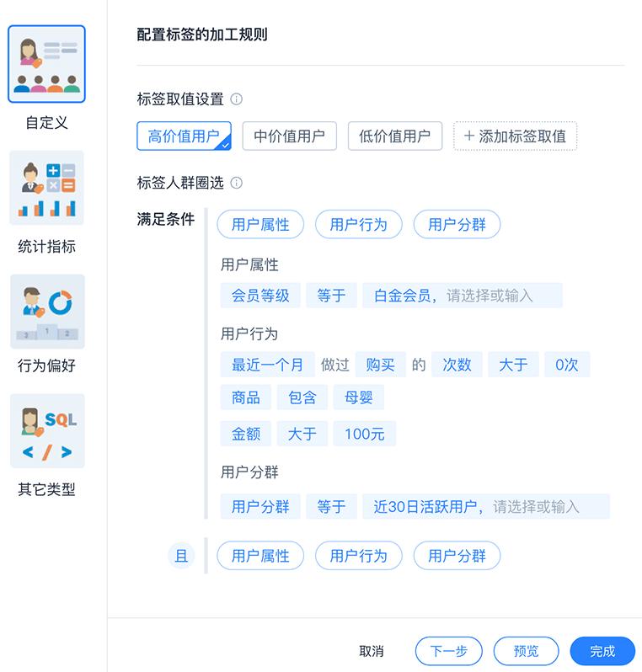The width and height of the screenshot is (642, 672).
Task: Open the 最近一个月 time range dropdown
Action: pyautogui.click(x=268, y=365)
